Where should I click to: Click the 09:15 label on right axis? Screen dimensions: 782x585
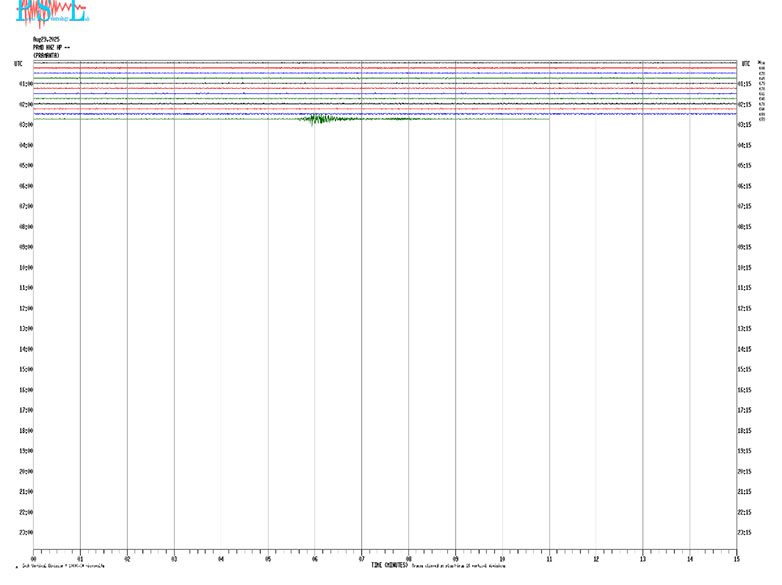(744, 247)
